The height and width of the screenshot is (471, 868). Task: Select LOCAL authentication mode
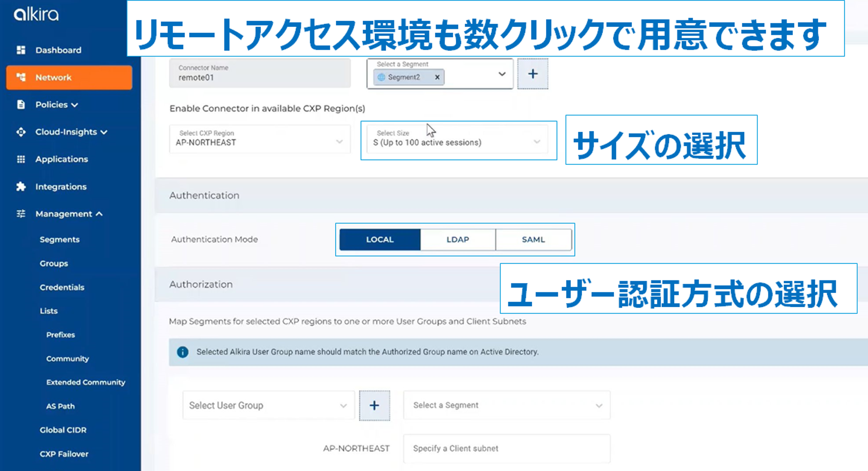[380, 239]
